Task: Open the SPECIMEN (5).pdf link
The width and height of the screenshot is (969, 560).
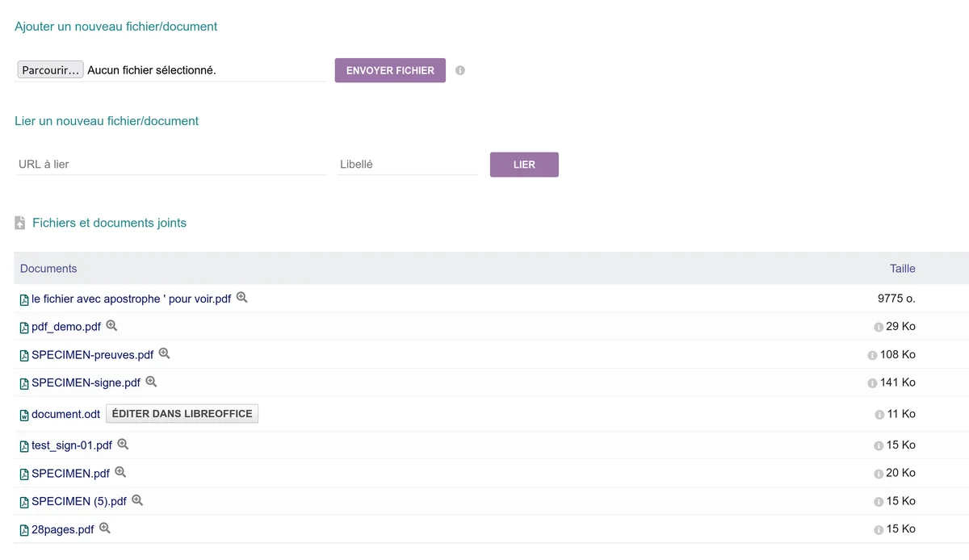Action: [79, 501]
